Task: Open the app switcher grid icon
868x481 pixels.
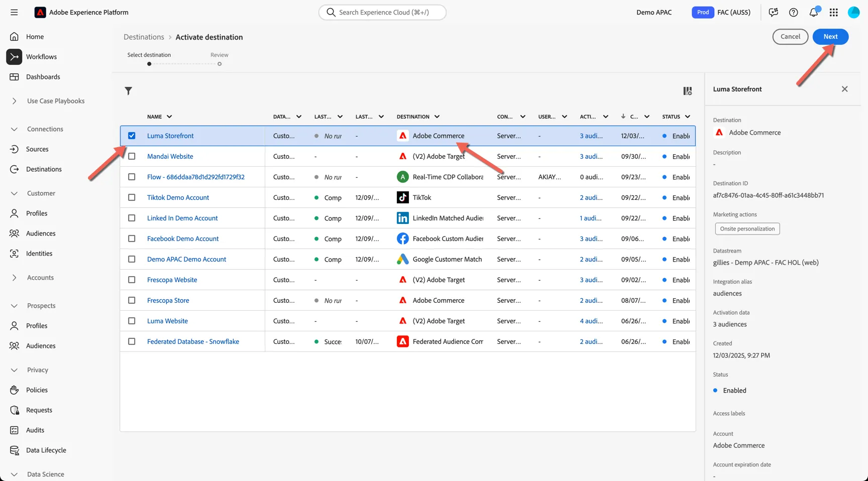Action: (x=834, y=12)
